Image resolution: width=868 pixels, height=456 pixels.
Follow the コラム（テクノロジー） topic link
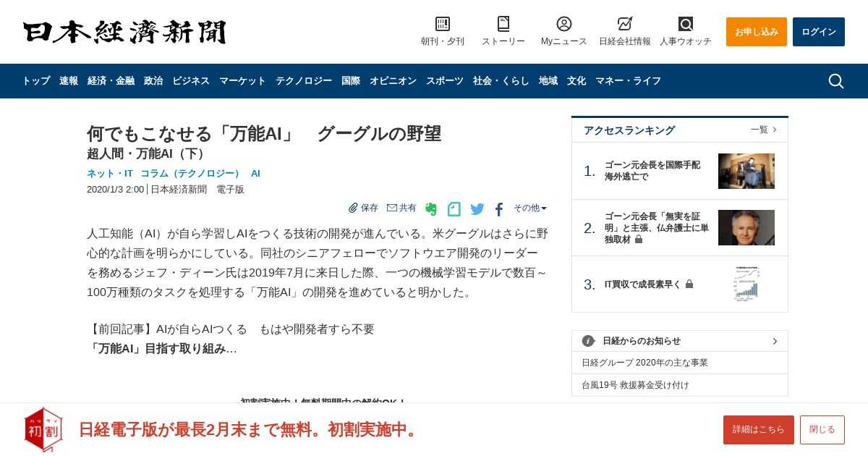pyautogui.click(x=192, y=174)
